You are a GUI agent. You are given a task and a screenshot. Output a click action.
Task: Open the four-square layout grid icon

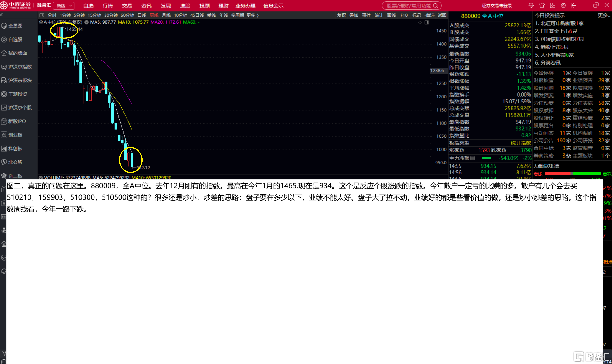click(x=553, y=5)
